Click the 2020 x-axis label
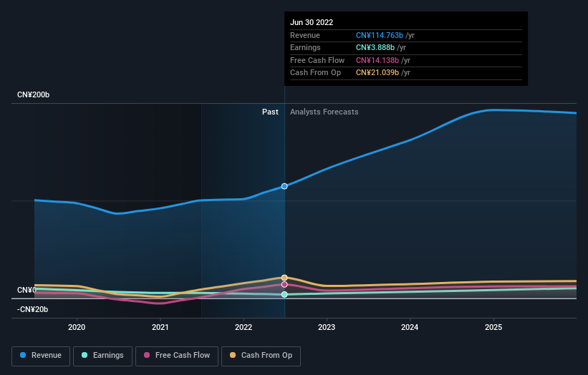 click(x=77, y=327)
